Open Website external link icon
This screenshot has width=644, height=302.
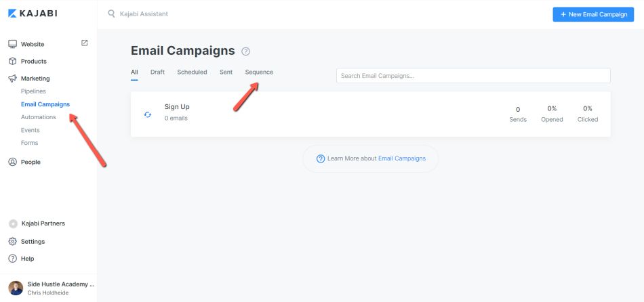[x=84, y=43]
